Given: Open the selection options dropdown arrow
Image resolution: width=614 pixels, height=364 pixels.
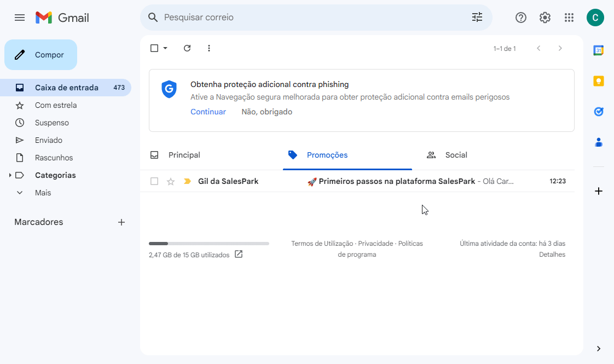Looking at the screenshot, I should (164, 48).
